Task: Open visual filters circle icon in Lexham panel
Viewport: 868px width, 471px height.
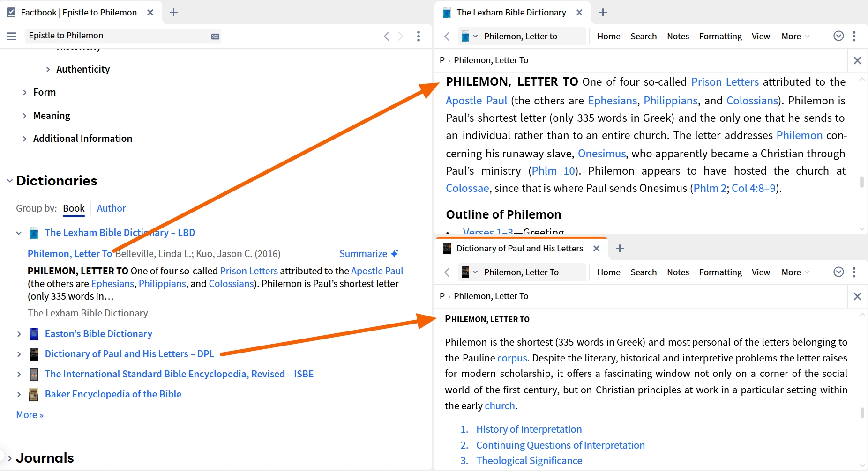Action: pyautogui.click(x=838, y=36)
